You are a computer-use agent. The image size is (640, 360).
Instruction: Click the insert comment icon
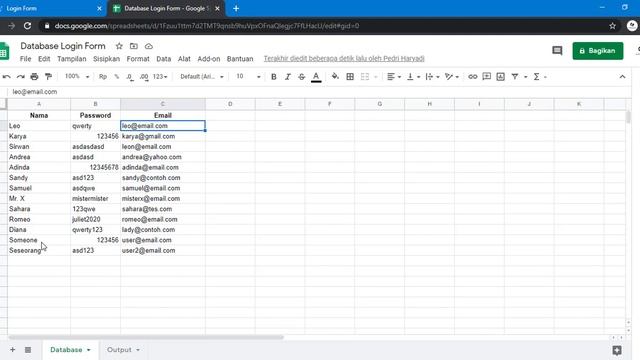(487, 77)
